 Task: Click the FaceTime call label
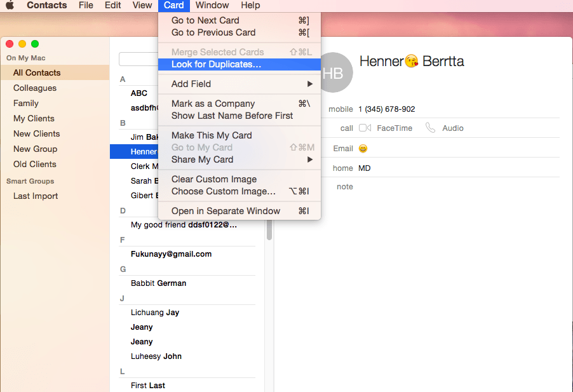[x=394, y=128]
